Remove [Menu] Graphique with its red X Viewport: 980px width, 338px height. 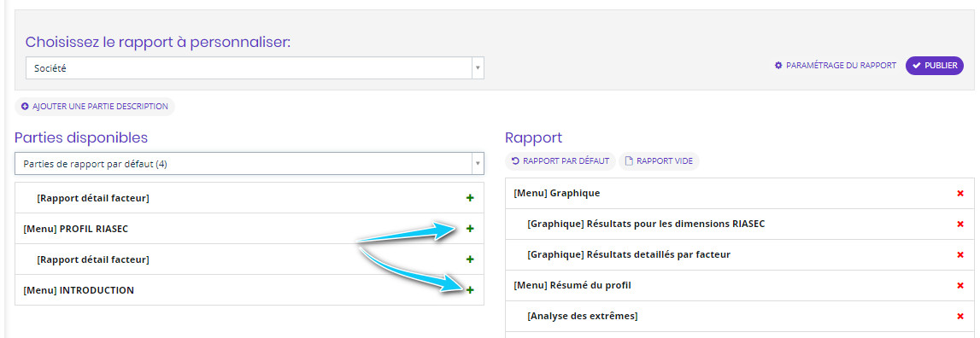[x=960, y=194]
